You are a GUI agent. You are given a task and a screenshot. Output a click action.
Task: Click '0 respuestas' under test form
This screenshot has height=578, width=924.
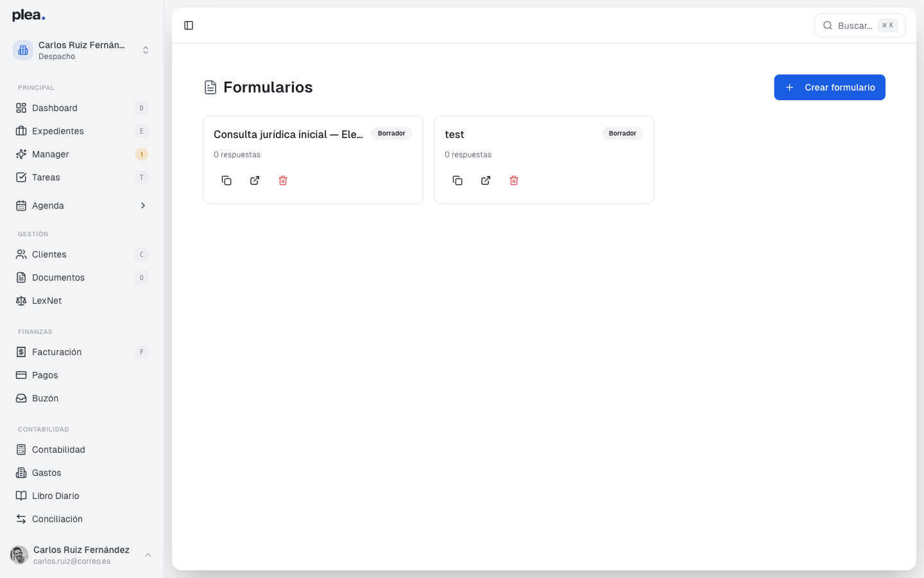tap(468, 155)
